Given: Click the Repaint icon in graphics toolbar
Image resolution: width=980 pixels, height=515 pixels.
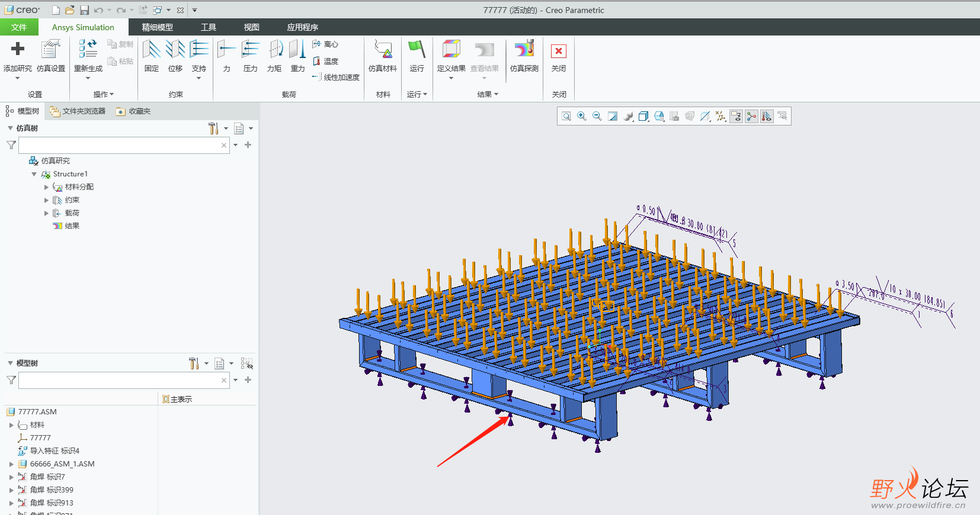Looking at the screenshot, I should point(613,117).
